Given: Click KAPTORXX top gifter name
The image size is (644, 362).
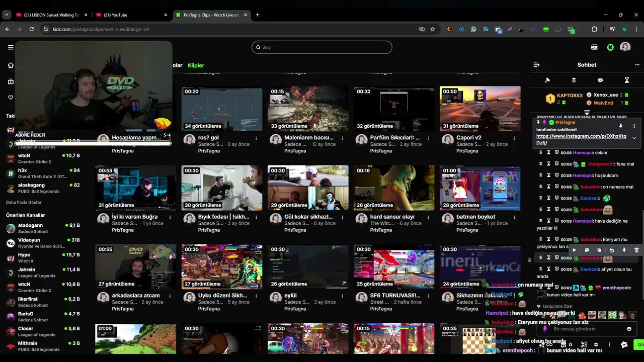Looking at the screenshot, I should (570, 95).
